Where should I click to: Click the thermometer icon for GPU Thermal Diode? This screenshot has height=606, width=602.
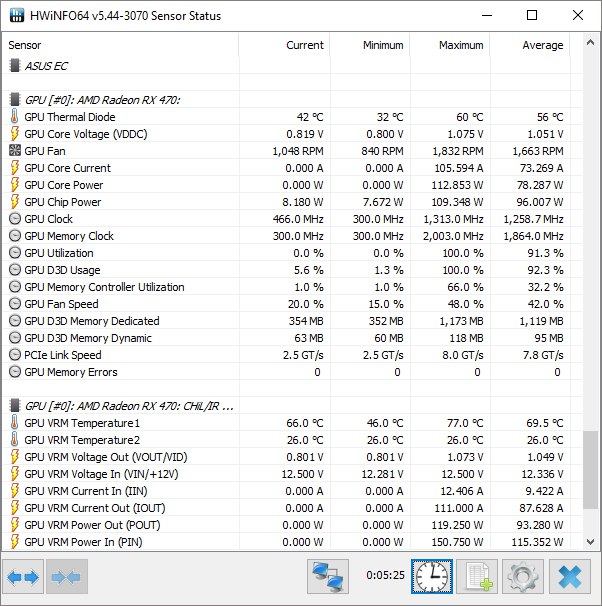14,117
